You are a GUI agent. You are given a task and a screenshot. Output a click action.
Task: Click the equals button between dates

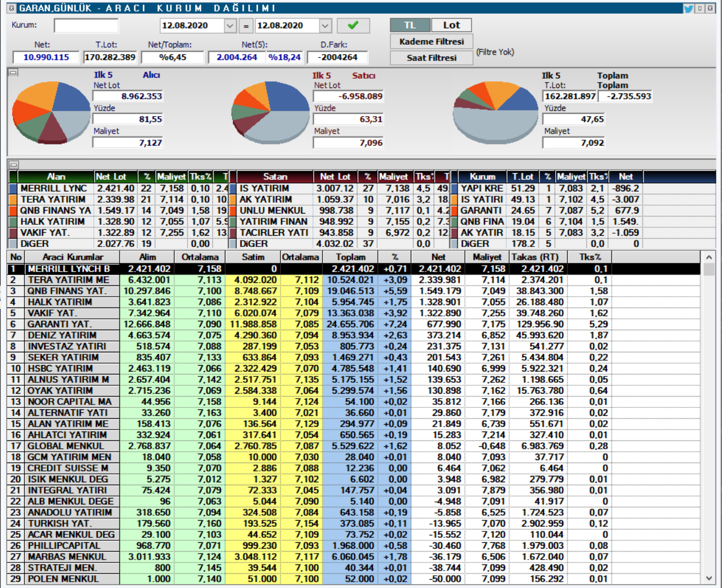coord(246,26)
